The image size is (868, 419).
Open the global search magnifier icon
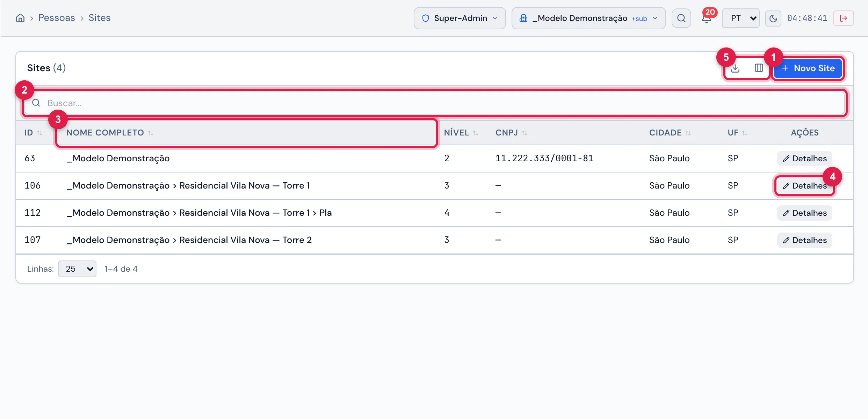click(681, 18)
